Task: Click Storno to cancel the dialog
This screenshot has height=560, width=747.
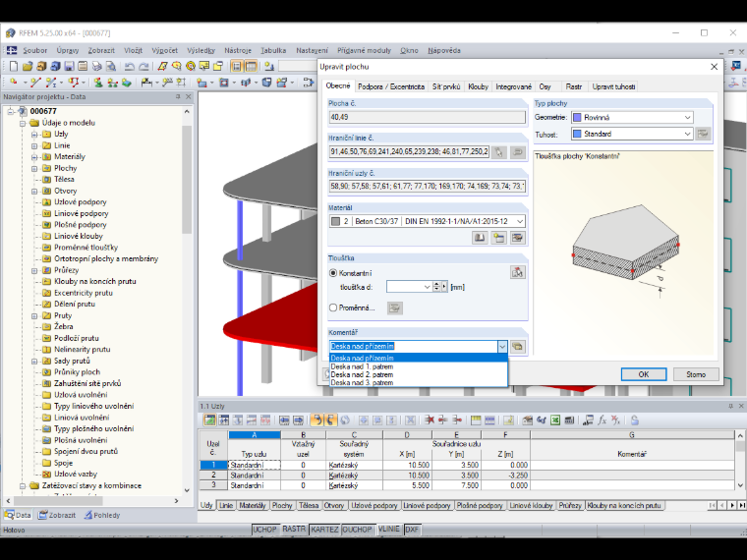Action: [x=696, y=374]
